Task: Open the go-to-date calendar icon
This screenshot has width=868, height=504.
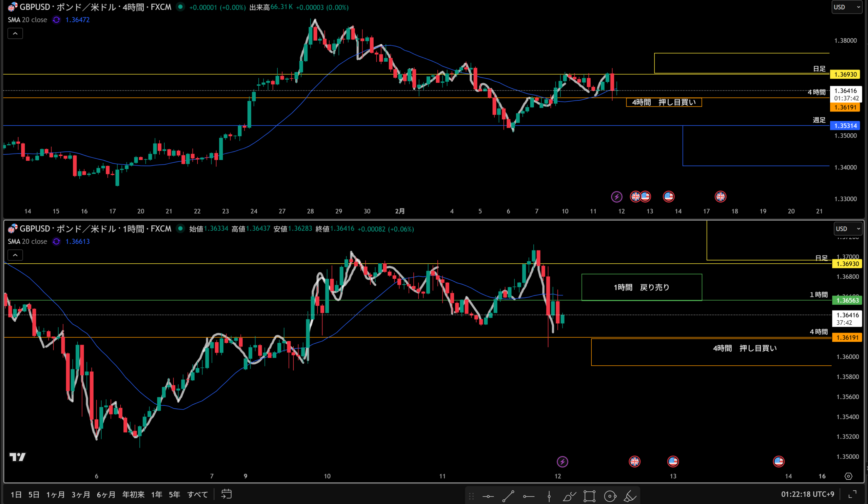Action: (x=226, y=494)
